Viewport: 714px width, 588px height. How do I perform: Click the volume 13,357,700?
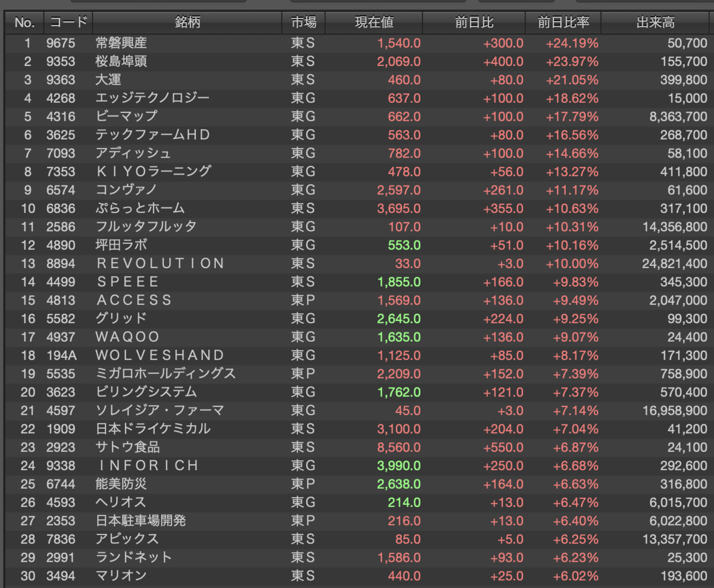tap(675, 539)
